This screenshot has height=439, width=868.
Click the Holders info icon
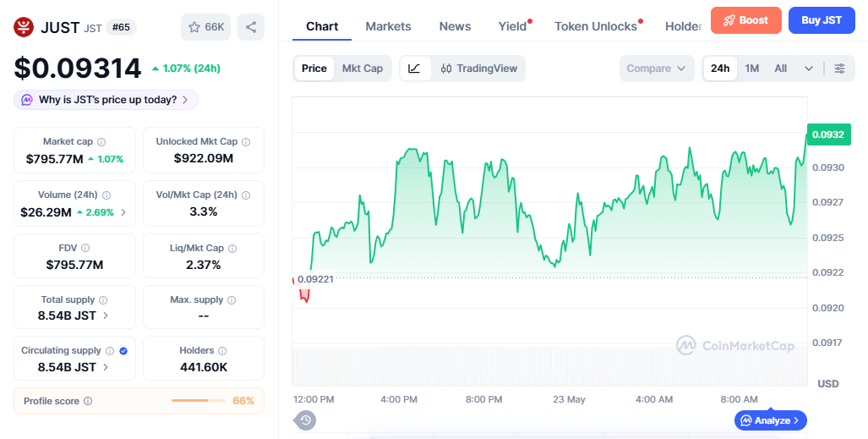point(222,351)
